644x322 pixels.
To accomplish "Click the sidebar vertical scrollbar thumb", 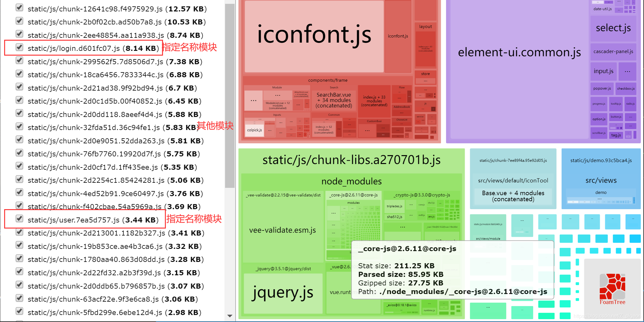I will coord(230,95).
